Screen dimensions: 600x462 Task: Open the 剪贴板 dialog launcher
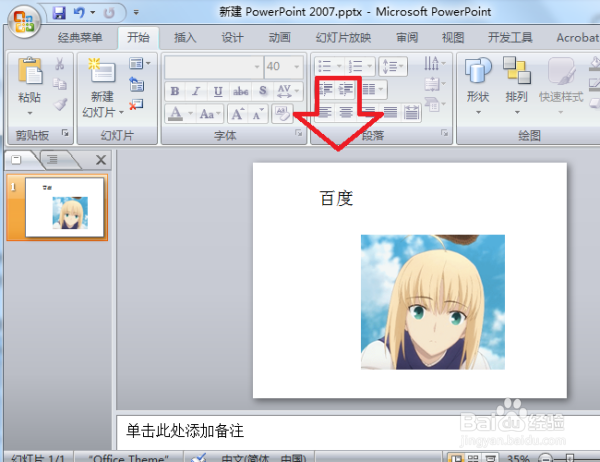tap(65, 133)
